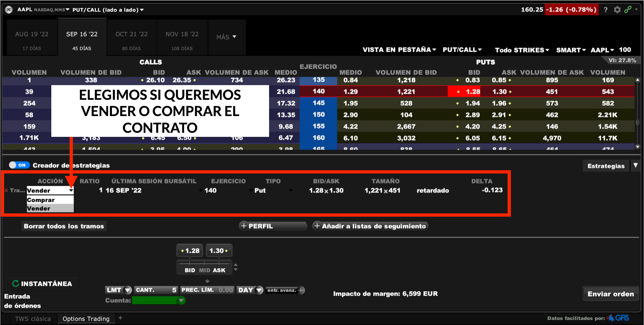644x325 pixels.
Task: Open the MÁS expirations dropdown
Action: click(226, 37)
